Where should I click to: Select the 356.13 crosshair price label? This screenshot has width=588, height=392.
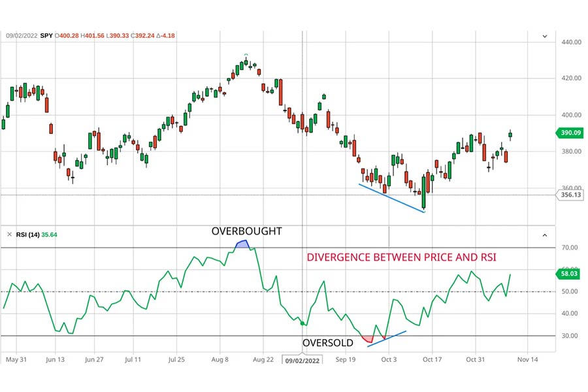(x=570, y=195)
